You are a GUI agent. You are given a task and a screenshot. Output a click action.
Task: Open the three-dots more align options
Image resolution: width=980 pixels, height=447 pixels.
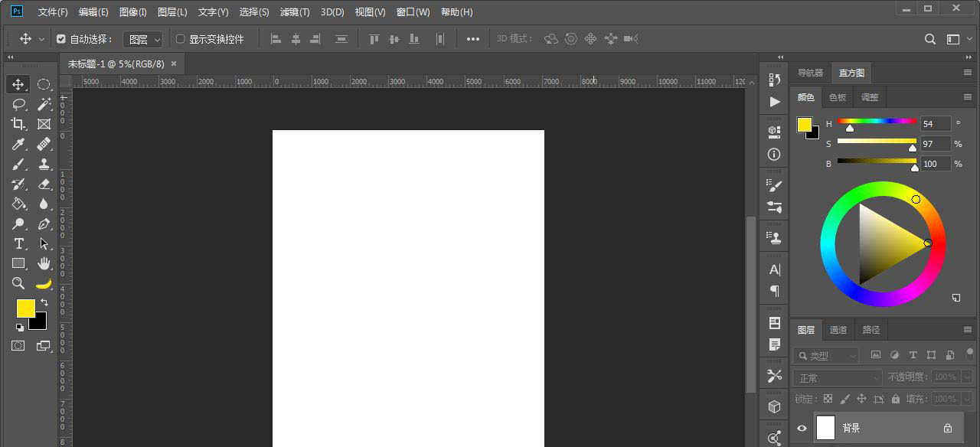tap(473, 39)
